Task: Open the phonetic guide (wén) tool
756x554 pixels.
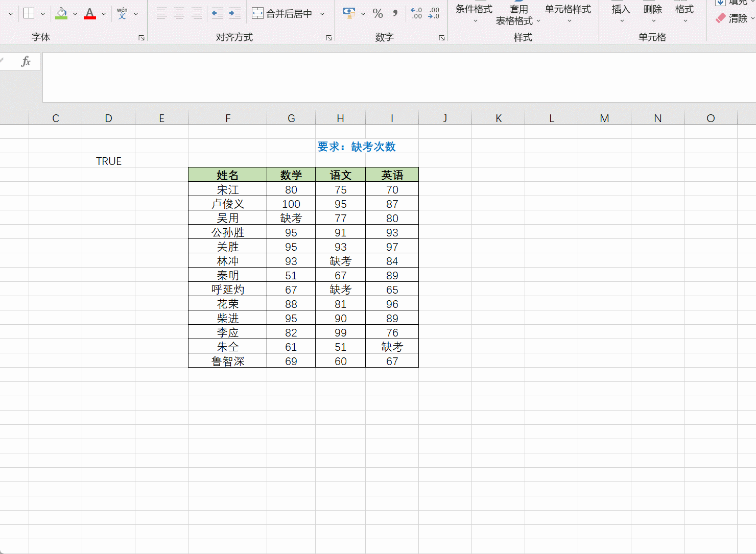Action: (x=122, y=14)
